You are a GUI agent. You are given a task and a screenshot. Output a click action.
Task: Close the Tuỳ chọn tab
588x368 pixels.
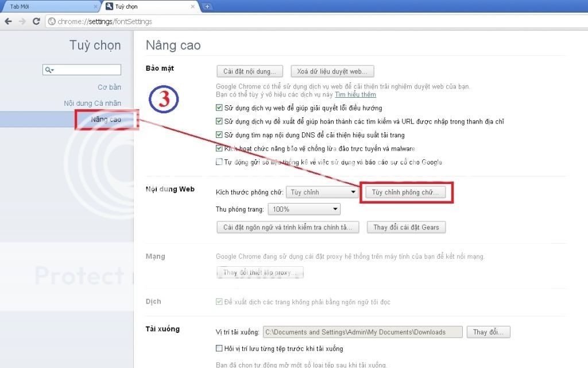pos(193,6)
